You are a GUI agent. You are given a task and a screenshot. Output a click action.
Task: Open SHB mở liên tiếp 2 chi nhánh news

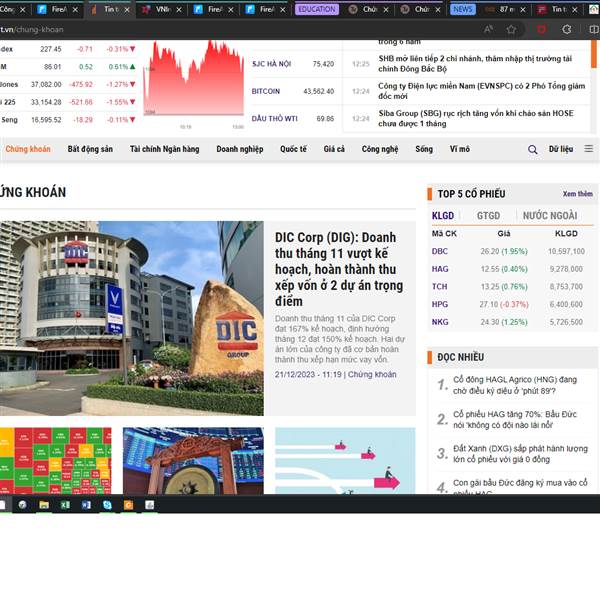click(x=475, y=64)
